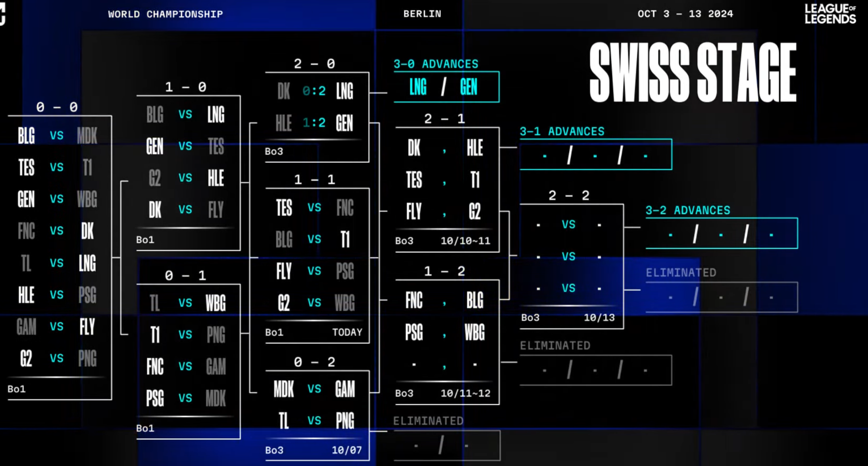Click FLY team name in 2-1 bracket

click(414, 212)
